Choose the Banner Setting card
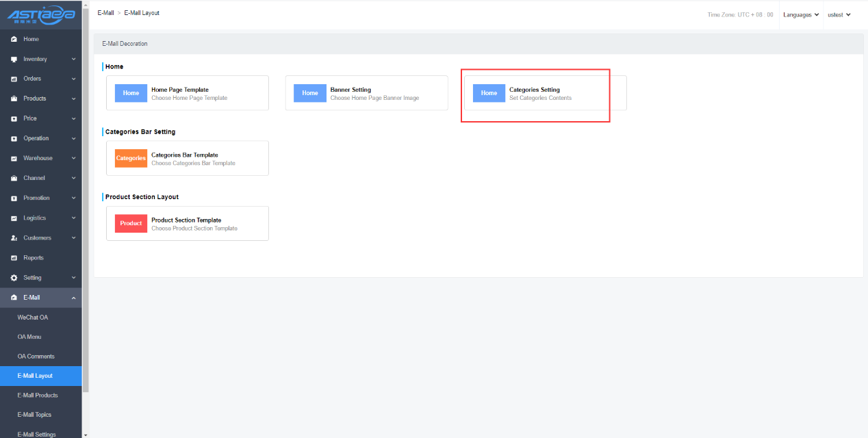The height and width of the screenshot is (438, 868). click(366, 93)
